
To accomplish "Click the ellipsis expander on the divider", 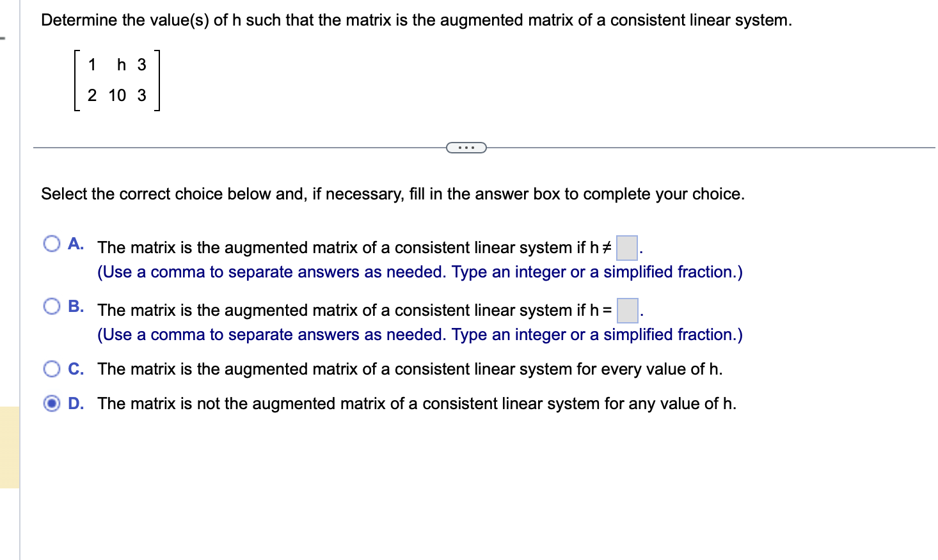I will pyautogui.click(x=466, y=147).
